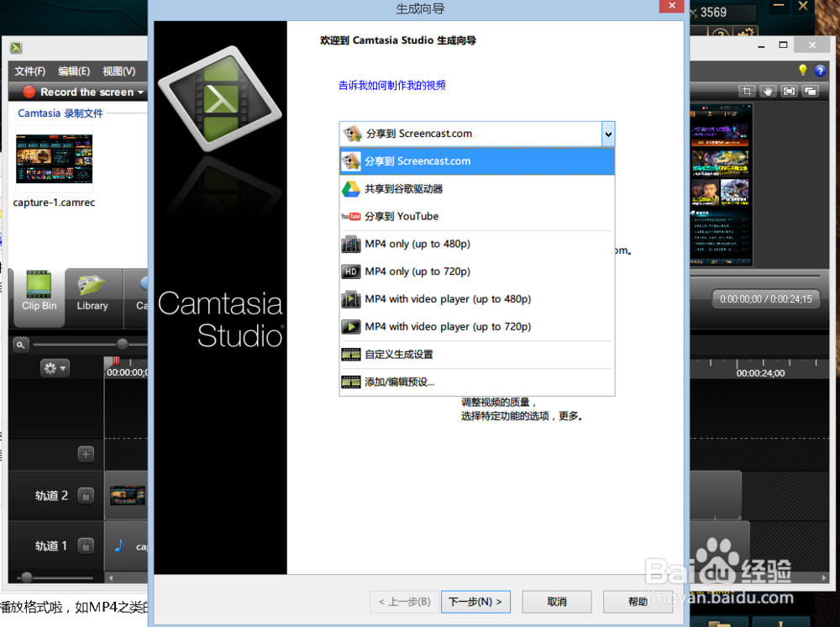Open timeline settings gear dropdown
This screenshot has width=840, height=627.
[x=55, y=368]
